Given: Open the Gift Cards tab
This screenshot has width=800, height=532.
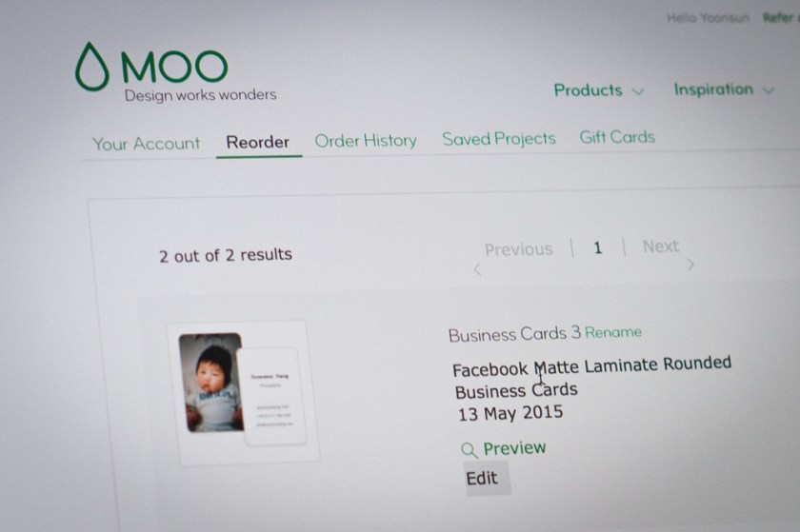Looking at the screenshot, I should (x=617, y=137).
